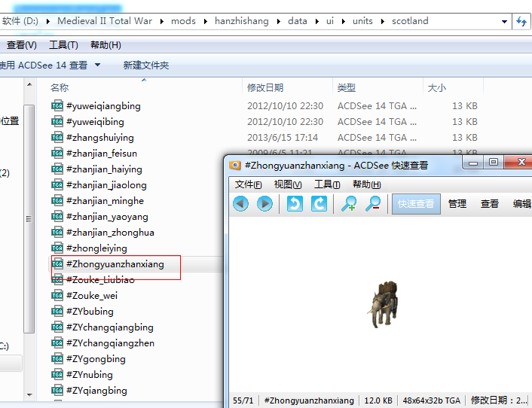Click the TGA icon of #yuweiqiangbing
The image size is (532, 408).
57,105
